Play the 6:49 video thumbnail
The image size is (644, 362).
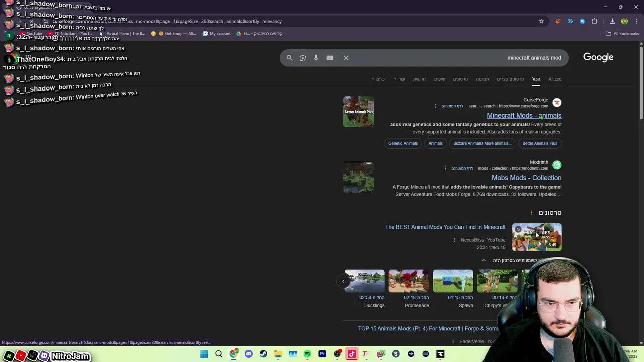pos(537,237)
